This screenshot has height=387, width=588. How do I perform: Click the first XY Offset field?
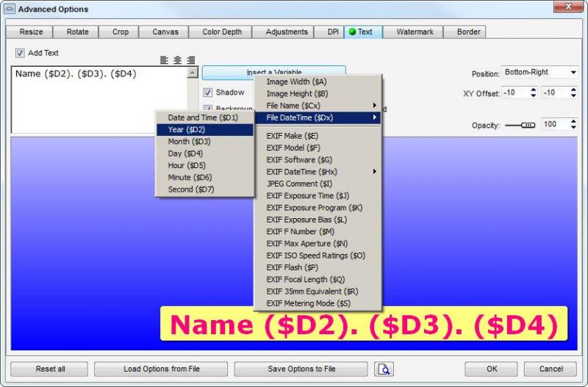click(516, 93)
